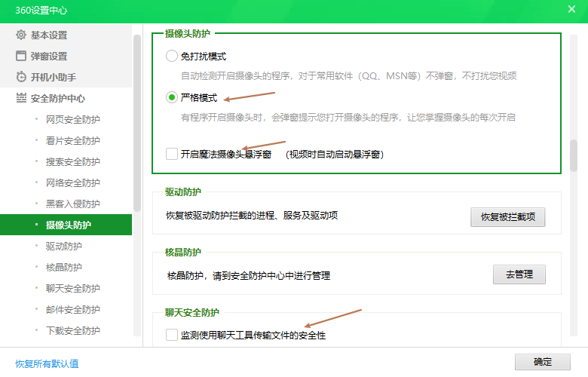
Task: Click 免打扰模式 description text
Action: (349, 75)
